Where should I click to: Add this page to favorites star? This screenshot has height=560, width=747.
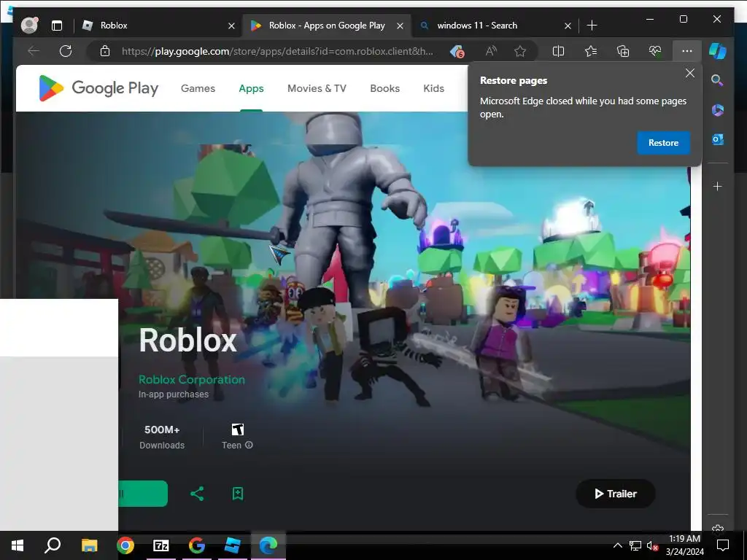(x=520, y=51)
